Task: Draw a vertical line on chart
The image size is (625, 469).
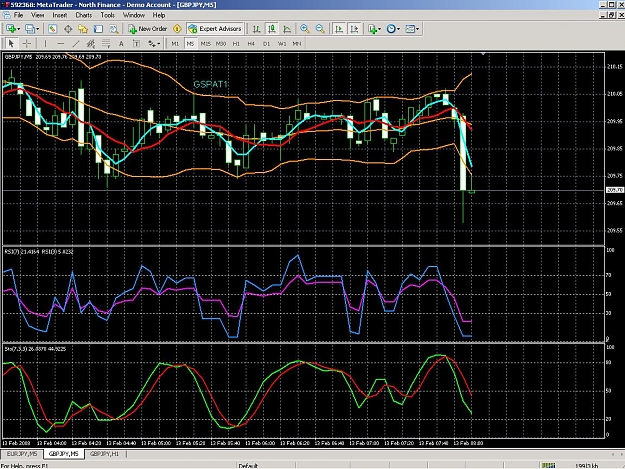Action: coord(45,43)
